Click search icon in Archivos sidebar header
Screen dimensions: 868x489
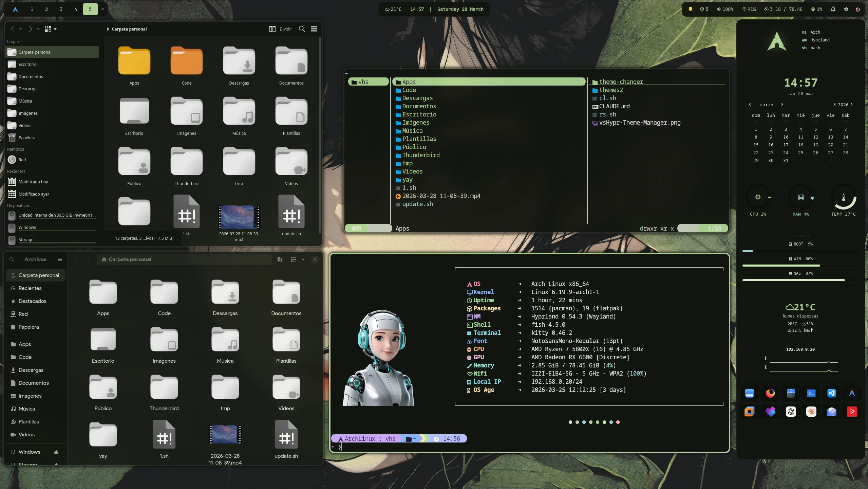click(12, 259)
